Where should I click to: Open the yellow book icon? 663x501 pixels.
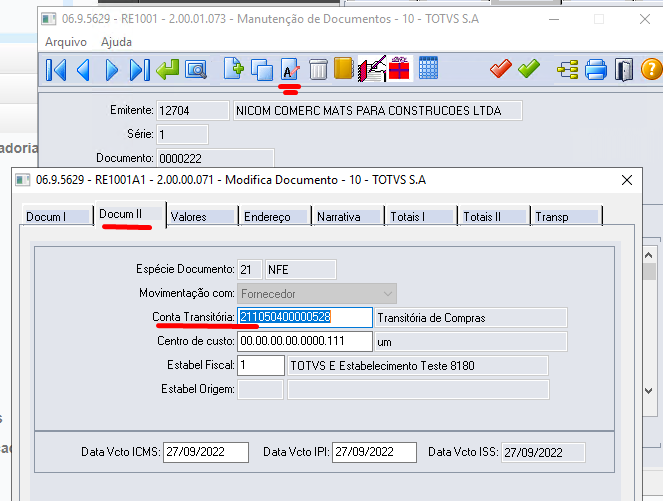click(x=343, y=68)
